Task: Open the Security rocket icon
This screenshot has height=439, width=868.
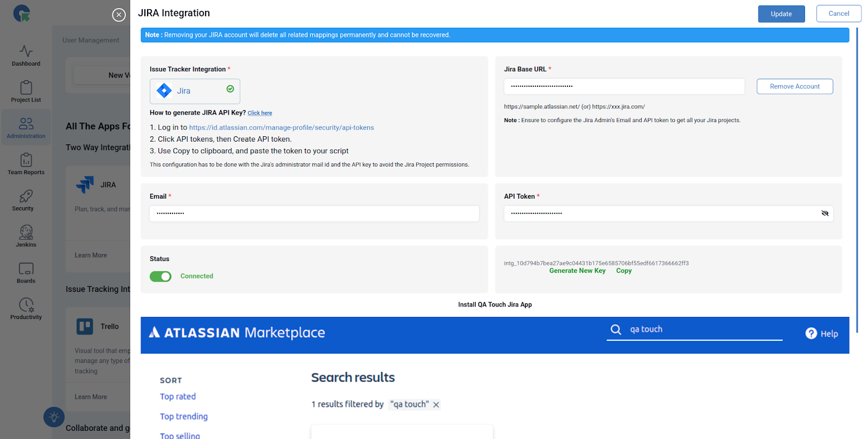Action: (x=26, y=196)
